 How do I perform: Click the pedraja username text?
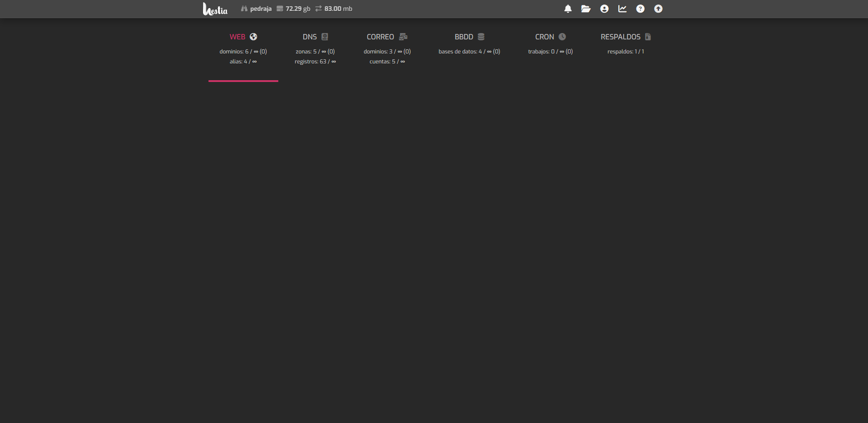click(x=261, y=9)
